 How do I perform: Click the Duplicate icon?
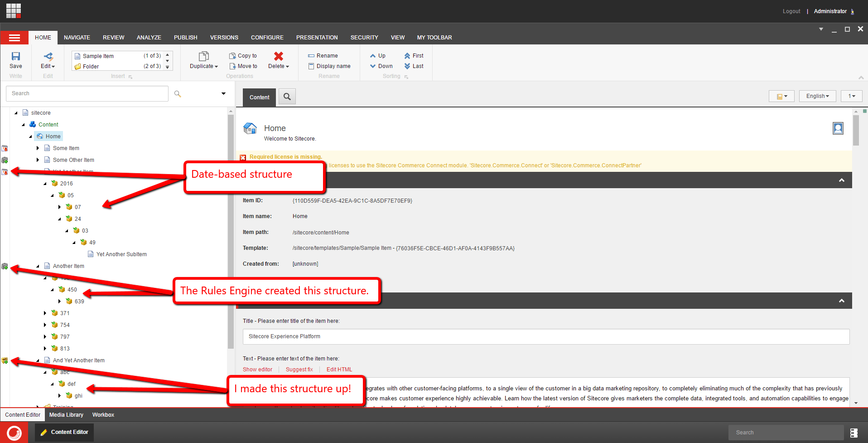coord(203,56)
